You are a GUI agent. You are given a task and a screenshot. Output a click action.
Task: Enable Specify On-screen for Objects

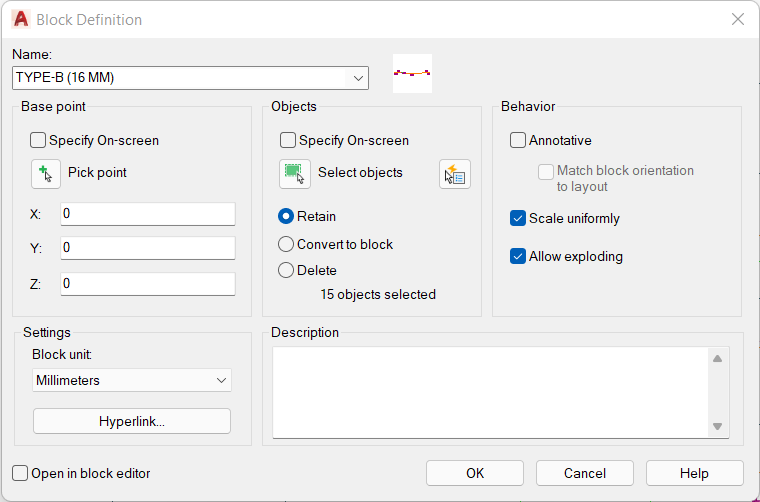click(288, 141)
